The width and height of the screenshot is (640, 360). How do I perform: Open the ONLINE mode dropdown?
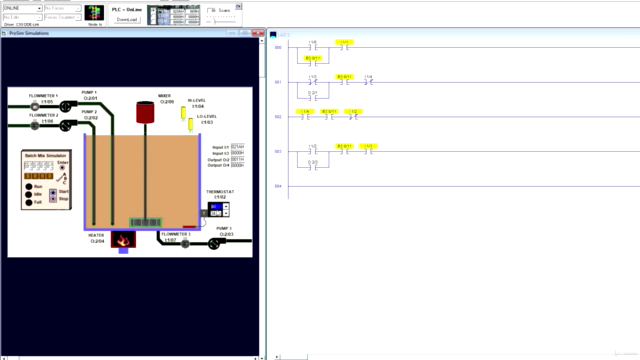(x=22, y=8)
